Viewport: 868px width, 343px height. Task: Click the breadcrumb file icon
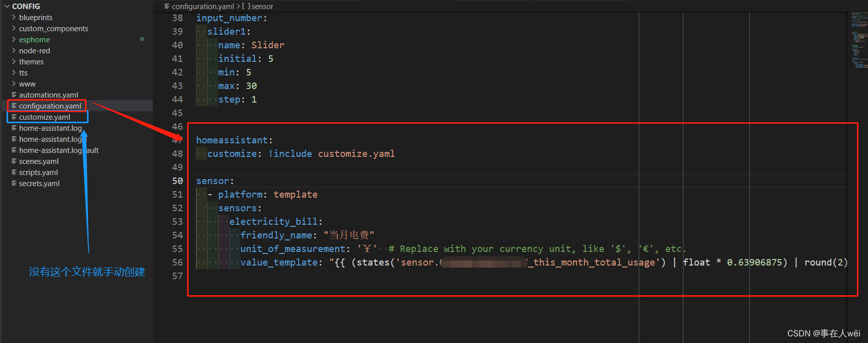point(167,6)
